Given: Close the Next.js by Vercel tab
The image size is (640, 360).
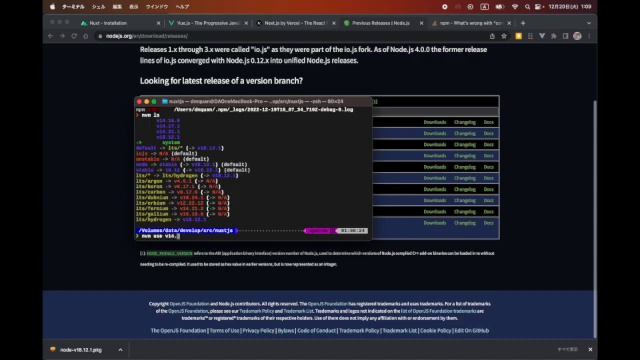Looking at the screenshot, I should point(334,23).
